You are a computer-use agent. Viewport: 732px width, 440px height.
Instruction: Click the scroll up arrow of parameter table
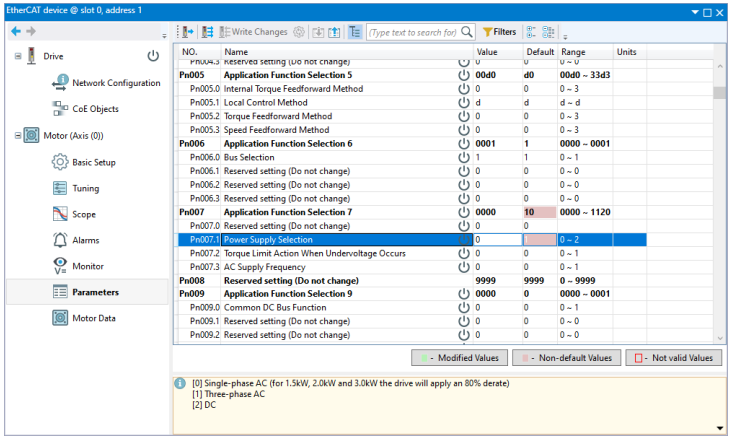[720, 67]
